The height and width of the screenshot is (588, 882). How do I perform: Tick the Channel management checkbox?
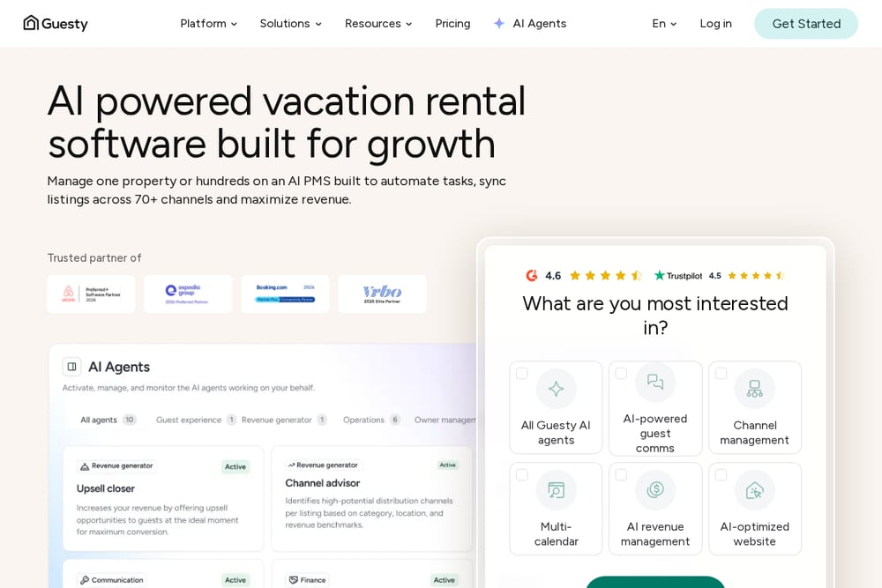point(721,373)
